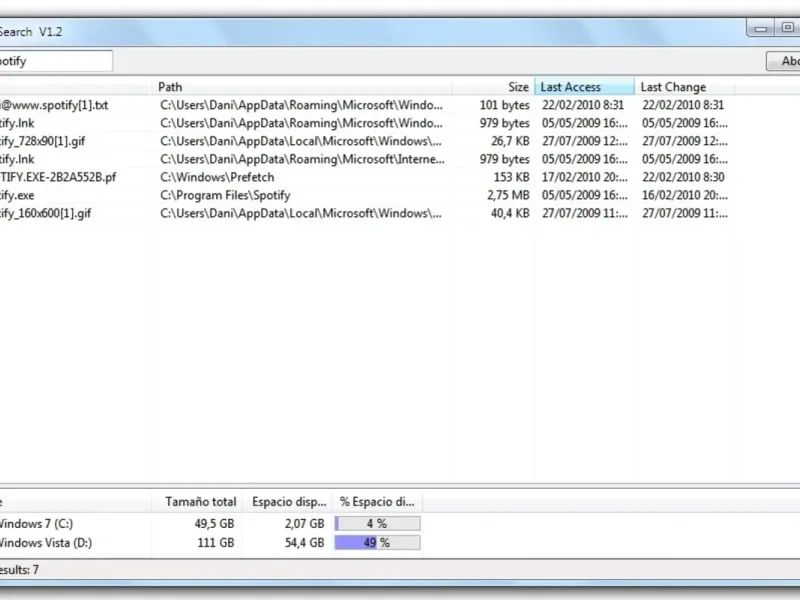
Task: Click the 'Results: 7' status bar text
Action: click(x=19, y=570)
